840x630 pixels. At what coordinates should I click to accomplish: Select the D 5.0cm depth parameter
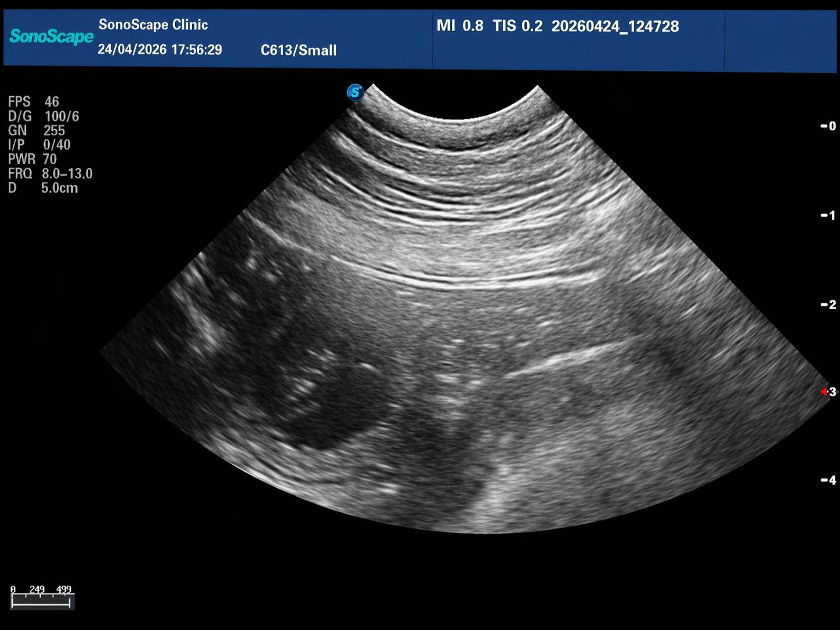point(43,188)
